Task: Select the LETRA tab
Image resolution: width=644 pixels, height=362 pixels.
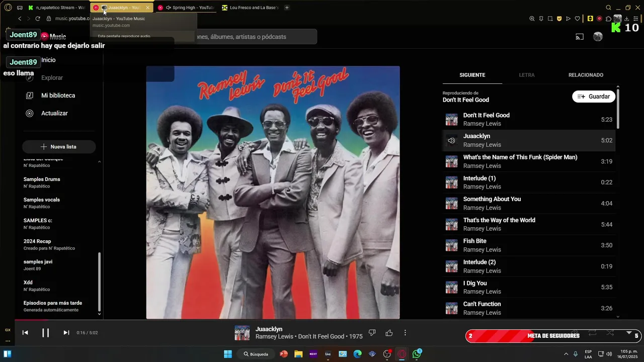Action: click(527, 75)
